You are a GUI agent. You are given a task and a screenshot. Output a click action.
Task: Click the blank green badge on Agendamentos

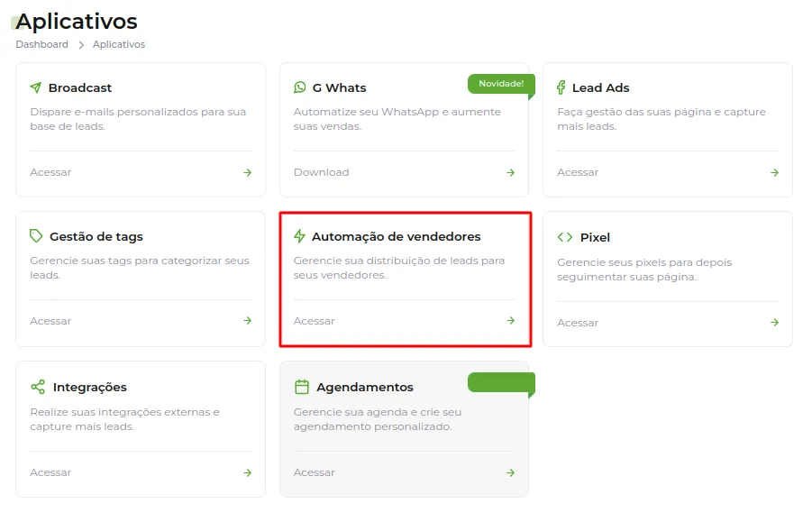501,382
